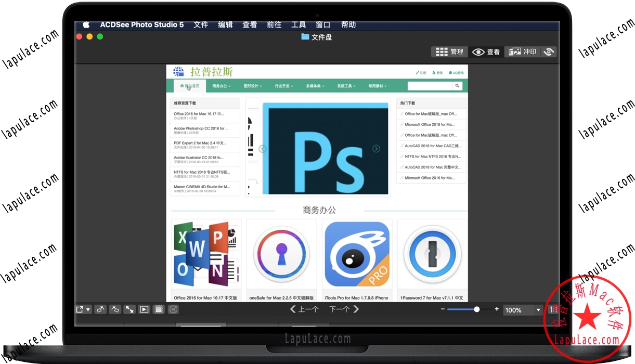Click the 注册 register link
The height and width of the screenshot is (364, 635).
click(421, 73)
